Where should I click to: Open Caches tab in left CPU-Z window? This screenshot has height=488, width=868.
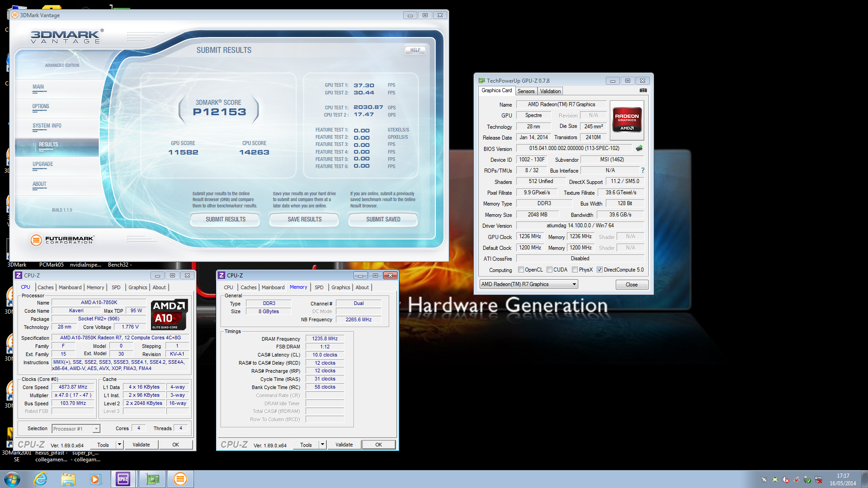pyautogui.click(x=45, y=287)
